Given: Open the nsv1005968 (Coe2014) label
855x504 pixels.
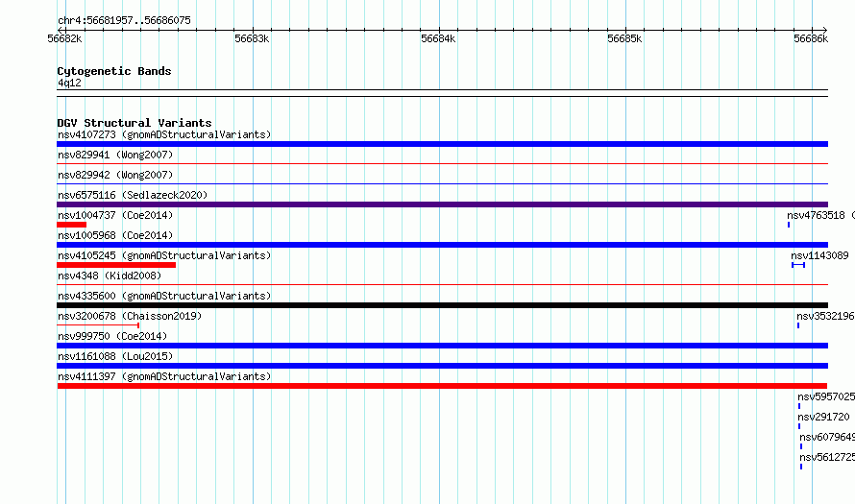Looking at the screenshot, I should click(x=115, y=235).
